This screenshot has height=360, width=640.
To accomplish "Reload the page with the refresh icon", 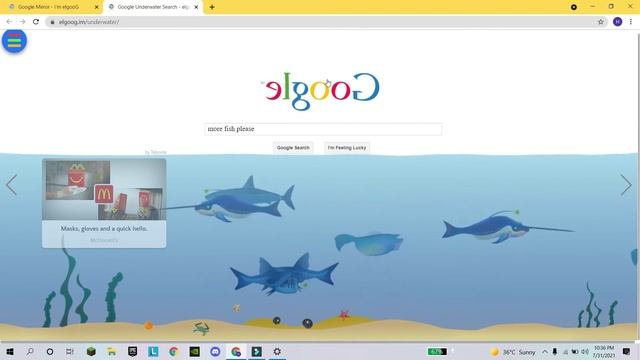I will 36,22.
